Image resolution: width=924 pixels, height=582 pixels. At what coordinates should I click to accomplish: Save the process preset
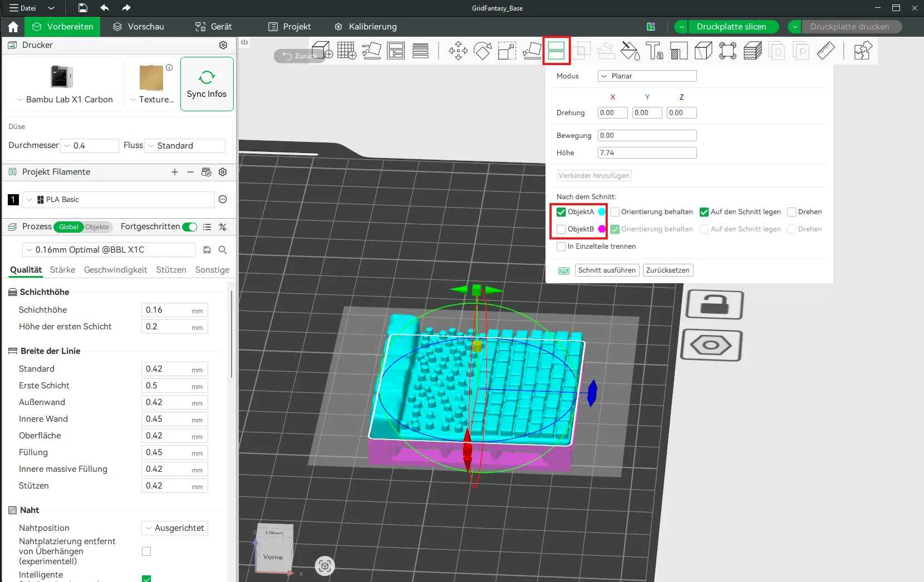[x=207, y=250]
